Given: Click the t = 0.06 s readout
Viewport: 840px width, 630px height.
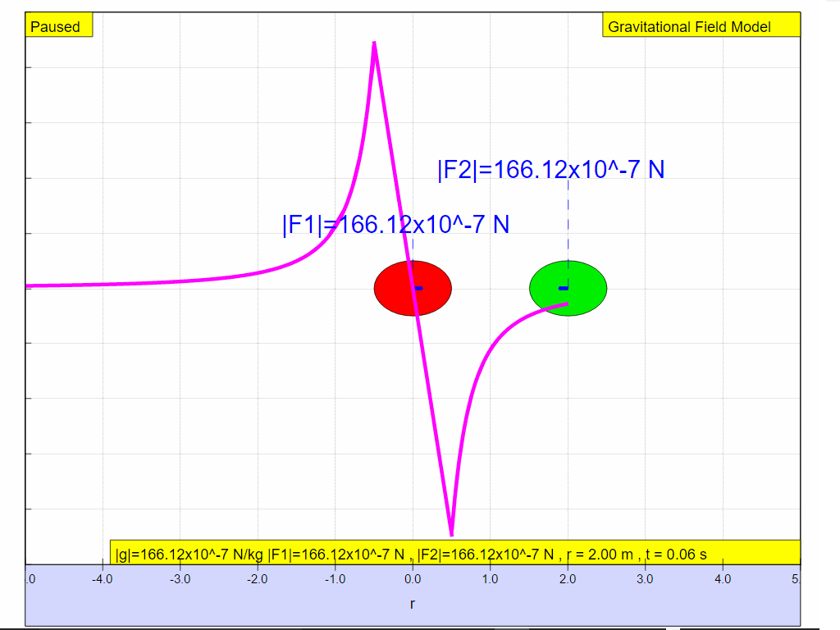Looking at the screenshot, I should pos(676,555).
